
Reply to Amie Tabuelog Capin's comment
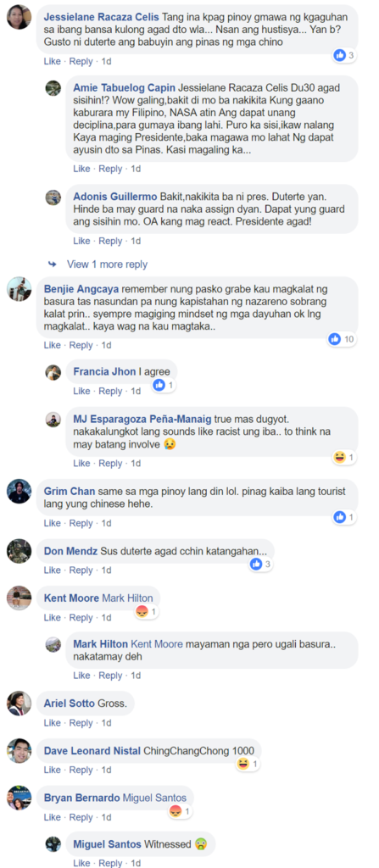pos(110,169)
